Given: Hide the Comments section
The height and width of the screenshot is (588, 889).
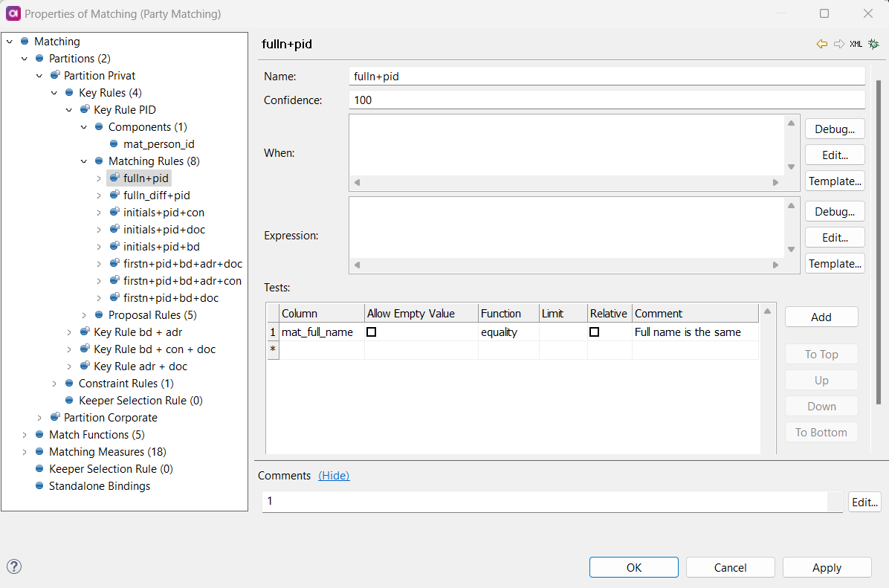Looking at the screenshot, I should tap(334, 475).
